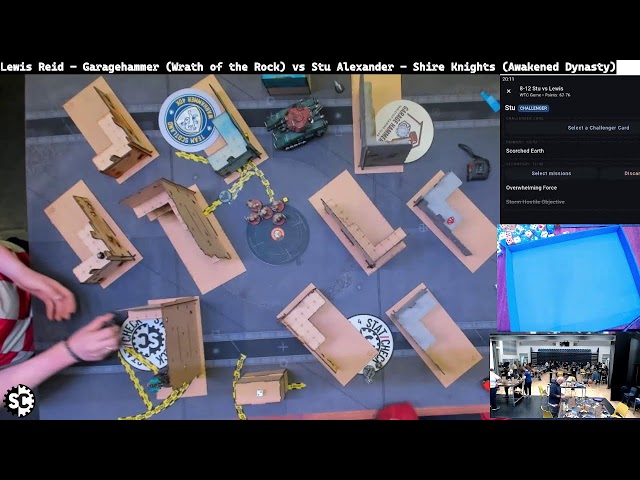Viewport: 640px width, 480px height.
Task: Click the green tank model on the board
Action: (x=295, y=124)
